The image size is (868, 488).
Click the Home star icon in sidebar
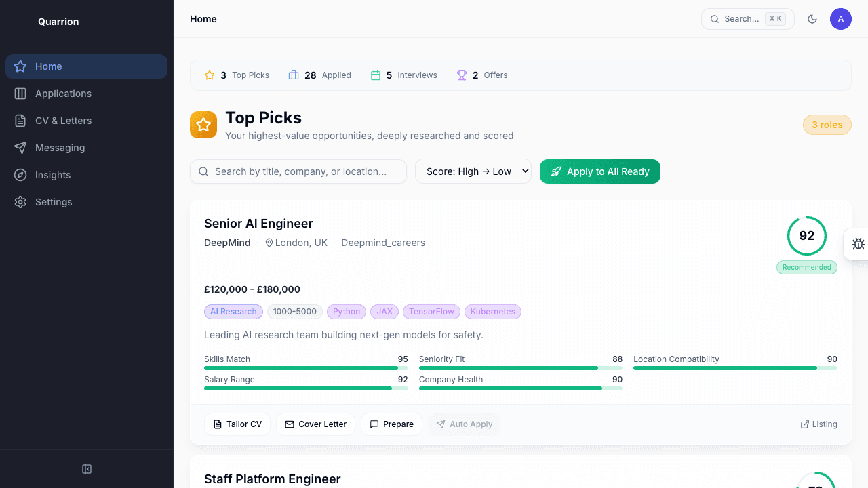[x=20, y=66]
